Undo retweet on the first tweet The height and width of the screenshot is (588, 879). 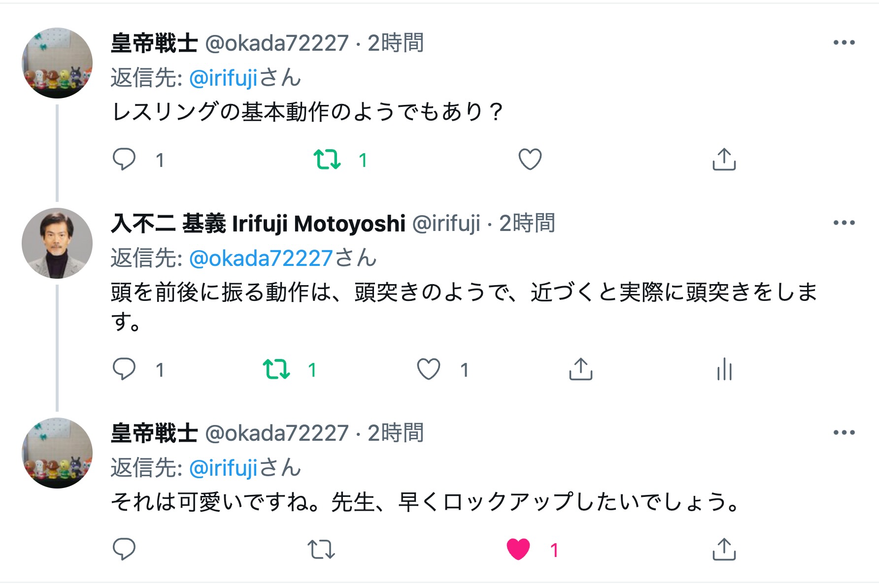[327, 160]
